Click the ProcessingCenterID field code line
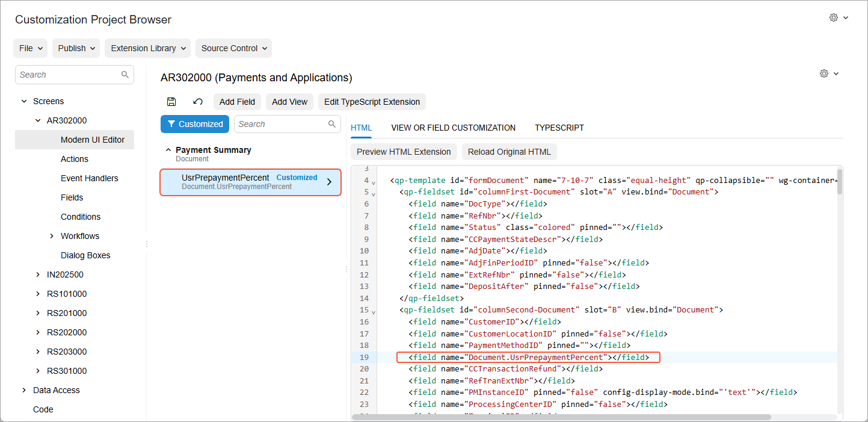 (x=538, y=404)
